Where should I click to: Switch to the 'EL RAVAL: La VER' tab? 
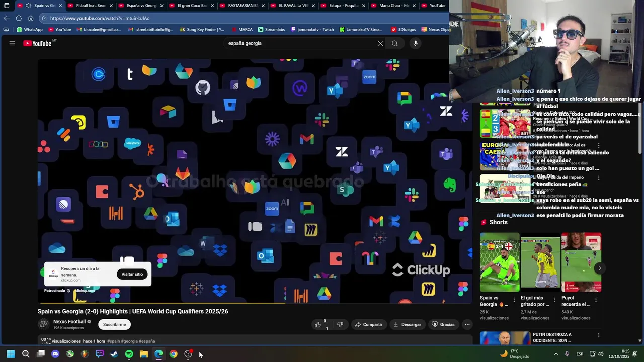click(294, 6)
